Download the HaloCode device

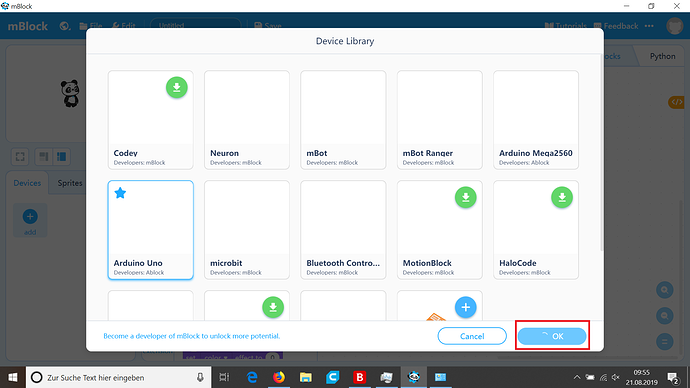[562, 198]
